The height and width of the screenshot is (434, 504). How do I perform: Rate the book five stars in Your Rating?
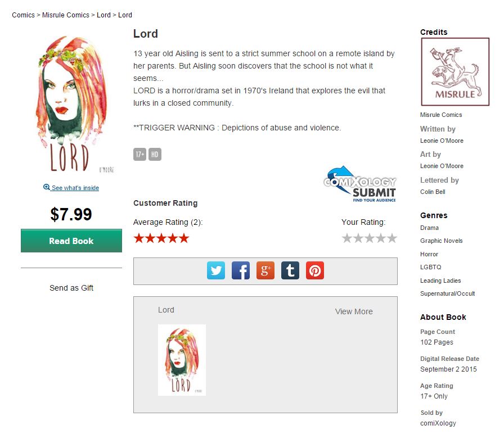(392, 238)
